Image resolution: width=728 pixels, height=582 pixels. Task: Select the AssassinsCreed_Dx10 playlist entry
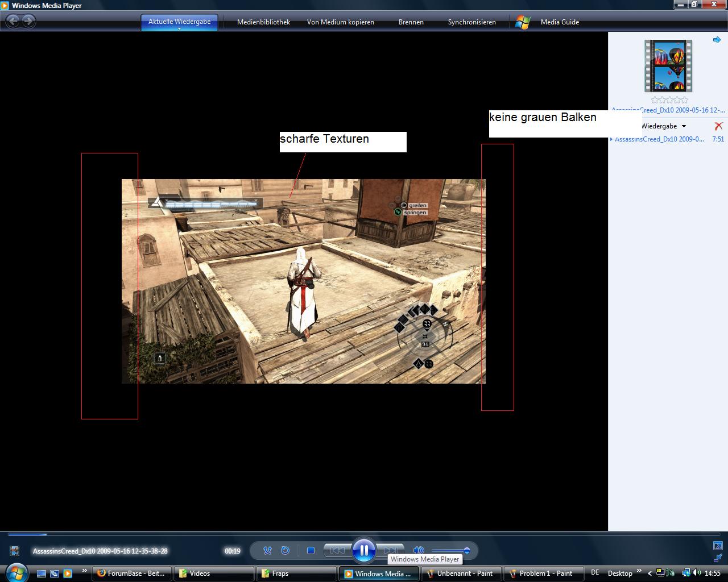pyautogui.click(x=659, y=139)
